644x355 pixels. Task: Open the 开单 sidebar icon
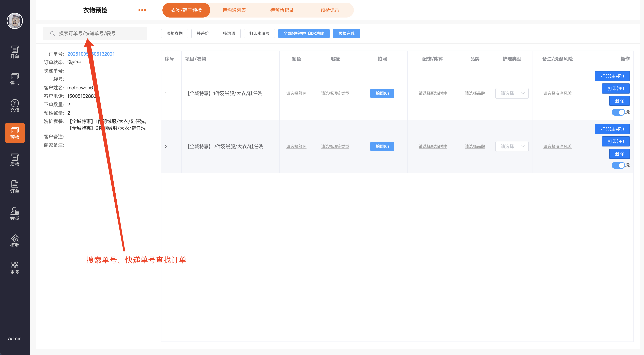[x=15, y=52]
